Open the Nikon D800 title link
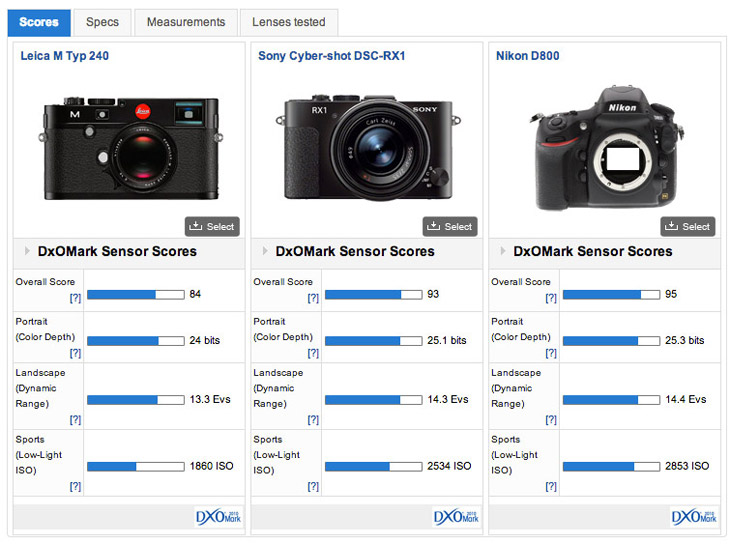This screenshot has width=730, height=544. (527, 56)
